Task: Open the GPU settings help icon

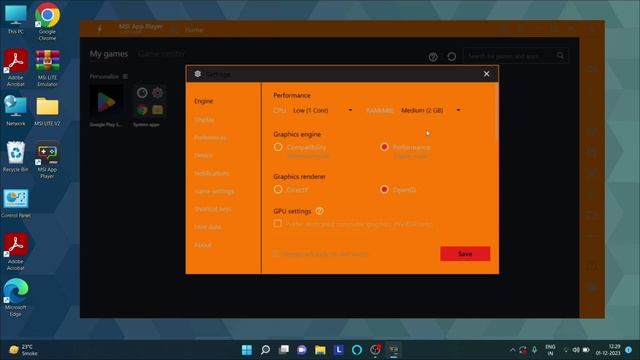Action: (x=320, y=211)
